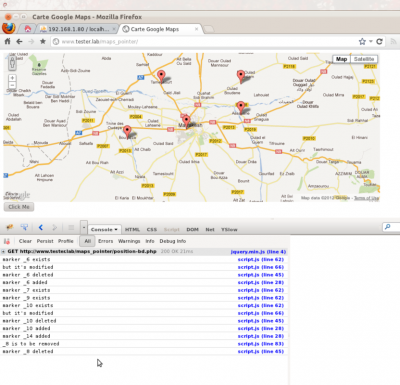
Task: Click the Firebug bug icon
Action: coord(10,227)
